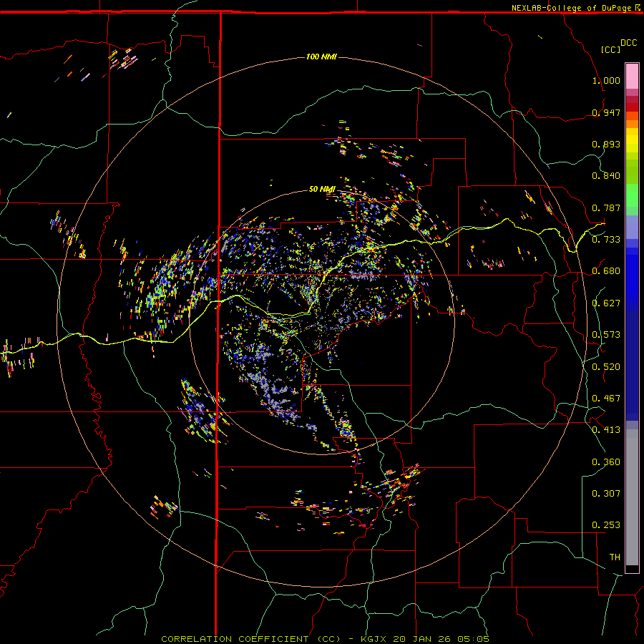The width and height of the screenshot is (644, 644).
Task: Click the 0.733 scale value
Action: 606,239
